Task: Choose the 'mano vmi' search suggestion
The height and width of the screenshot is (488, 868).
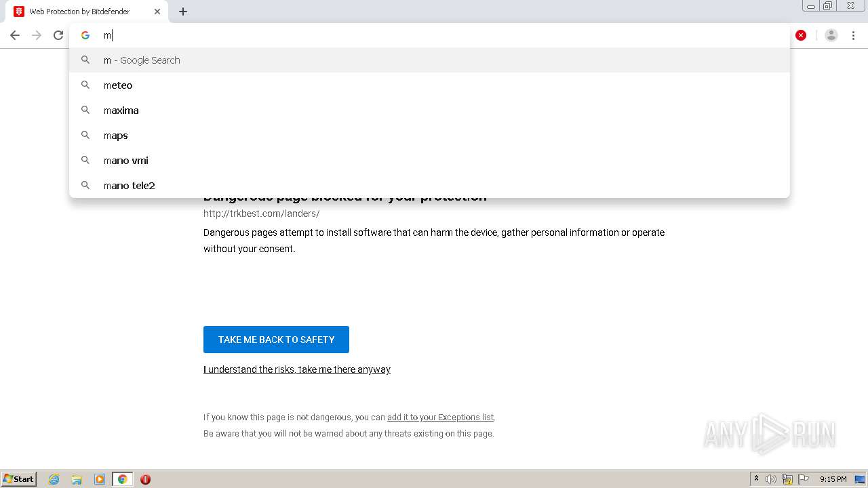Action: click(x=429, y=161)
